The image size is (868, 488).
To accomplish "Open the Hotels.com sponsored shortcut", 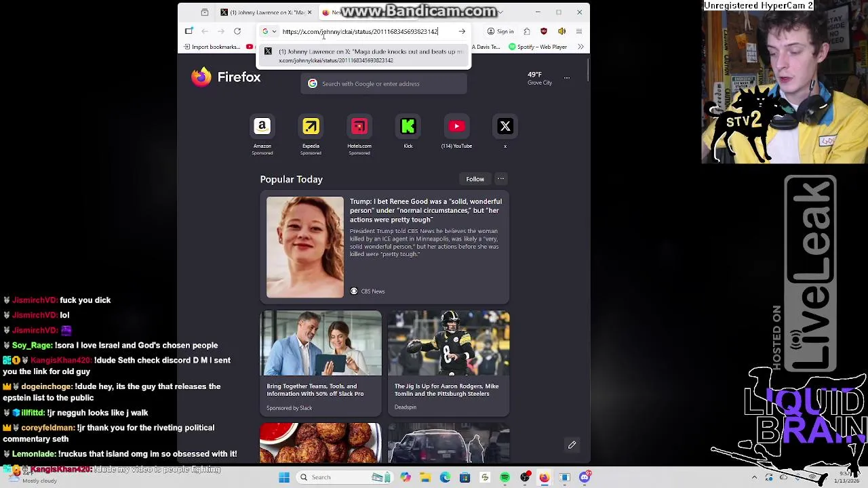I will tap(359, 135).
